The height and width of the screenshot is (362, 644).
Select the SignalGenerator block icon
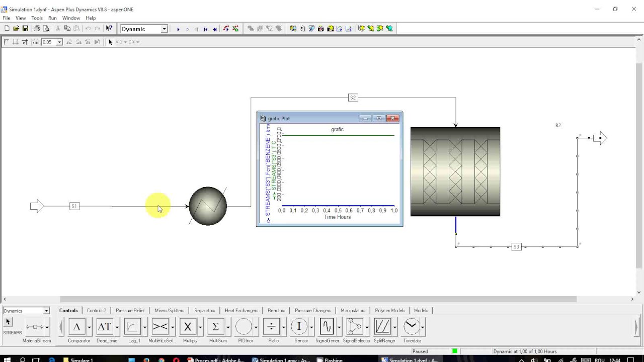coord(327,327)
